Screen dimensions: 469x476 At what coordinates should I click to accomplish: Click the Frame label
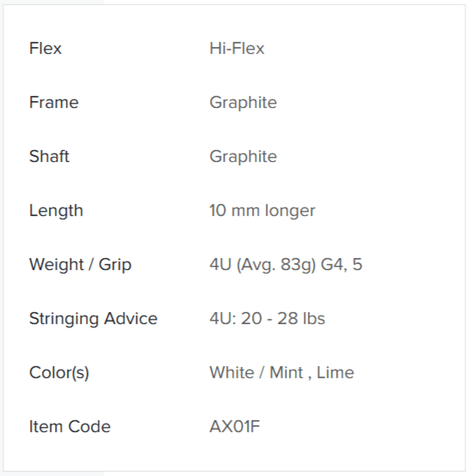(54, 102)
